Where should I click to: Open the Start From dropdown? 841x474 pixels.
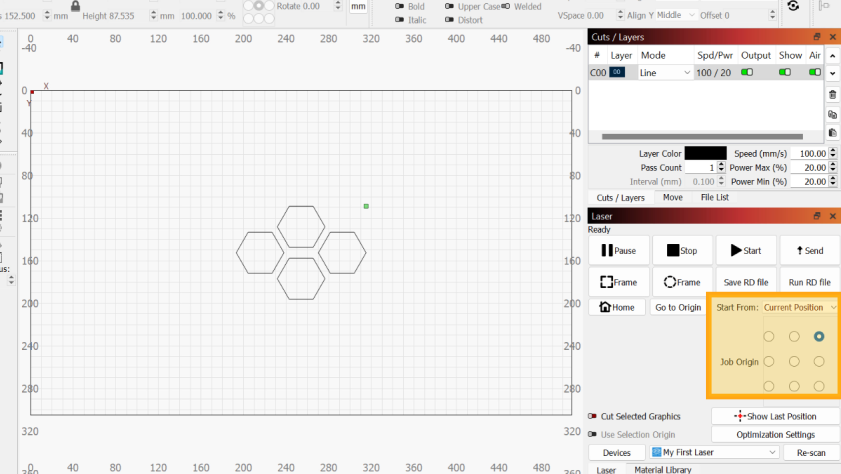[x=799, y=308]
